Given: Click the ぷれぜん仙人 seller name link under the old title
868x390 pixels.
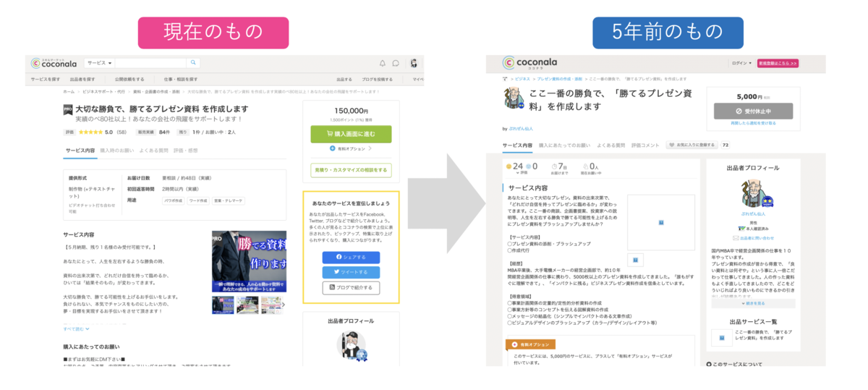Looking at the screenshot, I should coord(520,129).
